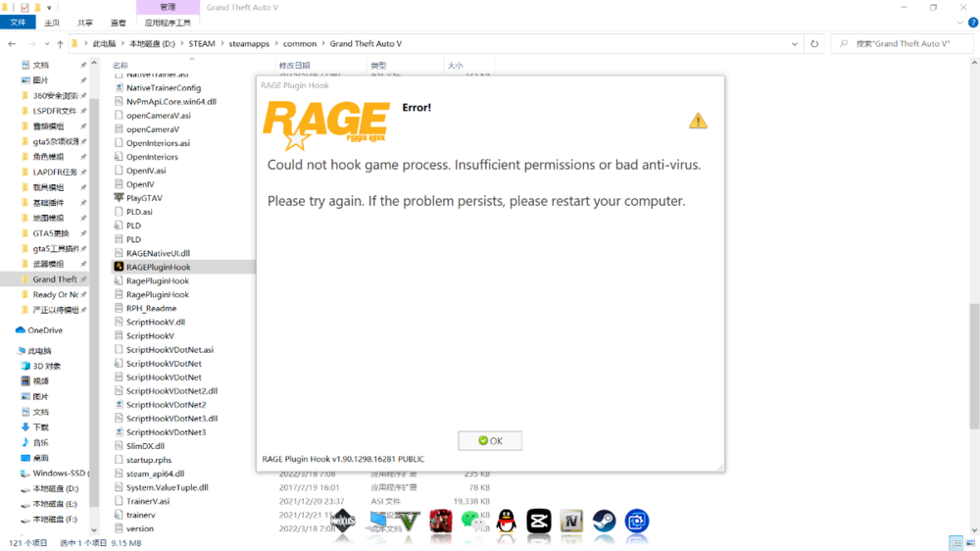Refresh the Grand Theft Auto V folder
Image resolution: width=980 pixels, height=551 pixels.
[x=814, y=44]
